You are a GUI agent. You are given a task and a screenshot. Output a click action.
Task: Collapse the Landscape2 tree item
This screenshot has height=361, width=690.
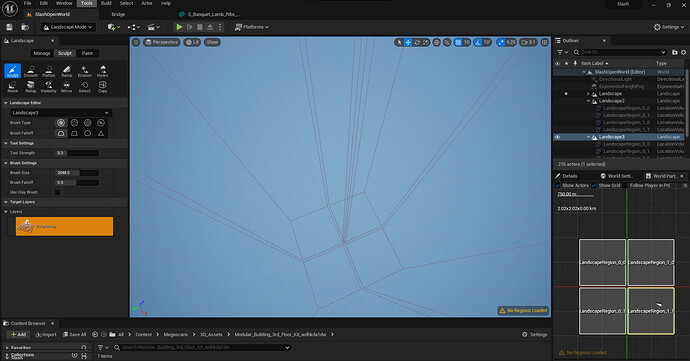(x=588, y=101)
